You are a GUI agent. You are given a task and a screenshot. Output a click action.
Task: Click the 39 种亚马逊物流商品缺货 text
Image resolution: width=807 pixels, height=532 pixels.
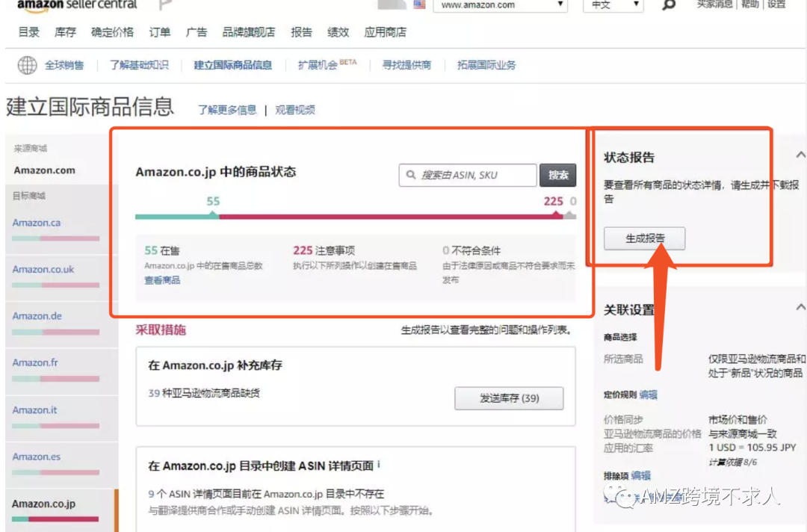204,393
